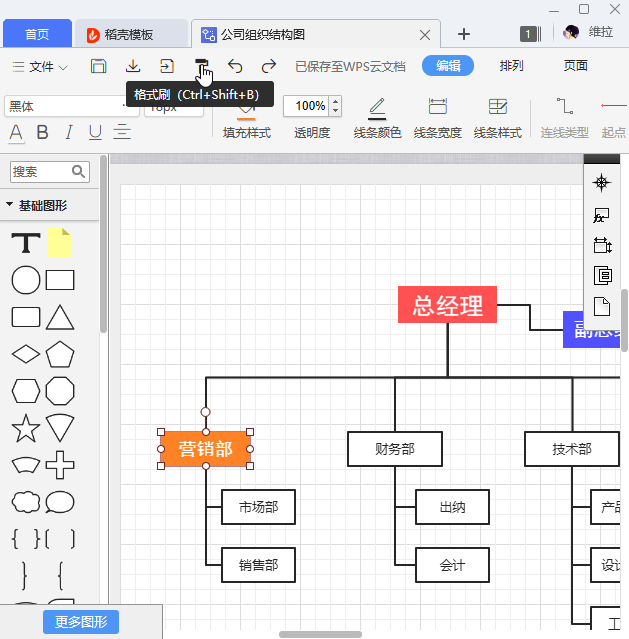This screenshot has width=629, height=639.
Task: Click the download icon in toolbar
Action: point(133,66)
